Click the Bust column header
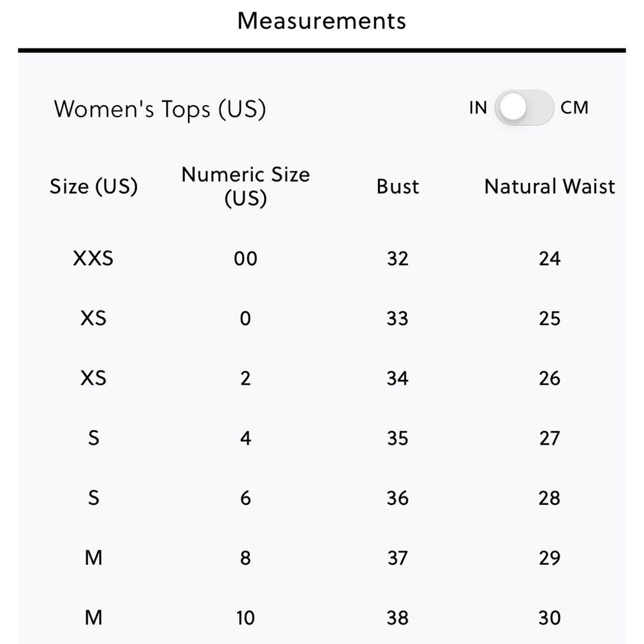This screenshot has height=644, width=644. [397, 187]
